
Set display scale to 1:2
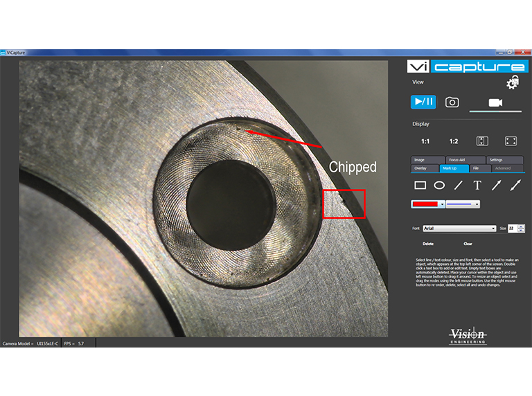coord(454,141)
